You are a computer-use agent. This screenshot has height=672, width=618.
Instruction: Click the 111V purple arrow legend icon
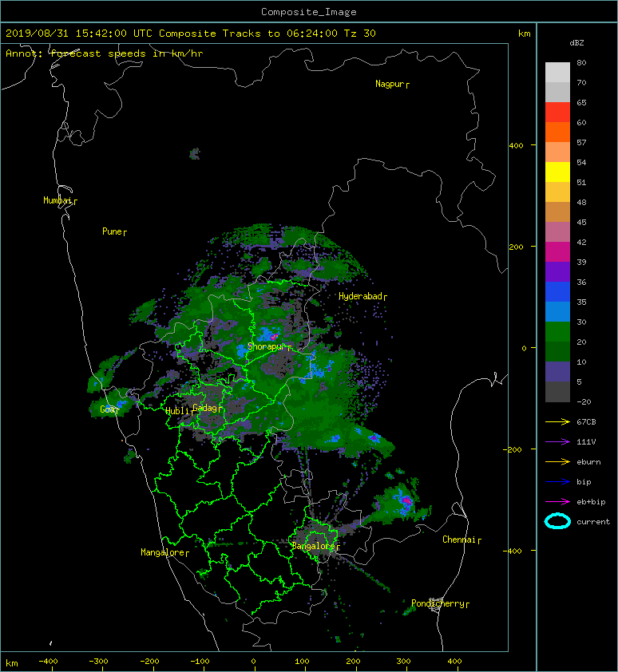coord(557,442)
